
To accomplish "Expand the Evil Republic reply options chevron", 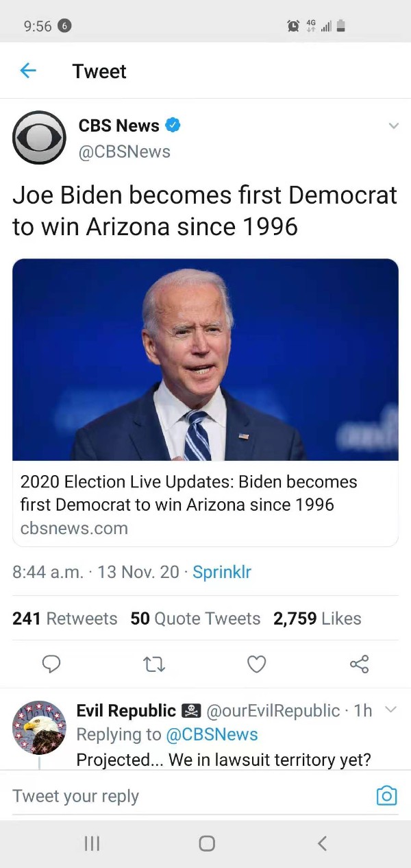I will tap(391, 710).
